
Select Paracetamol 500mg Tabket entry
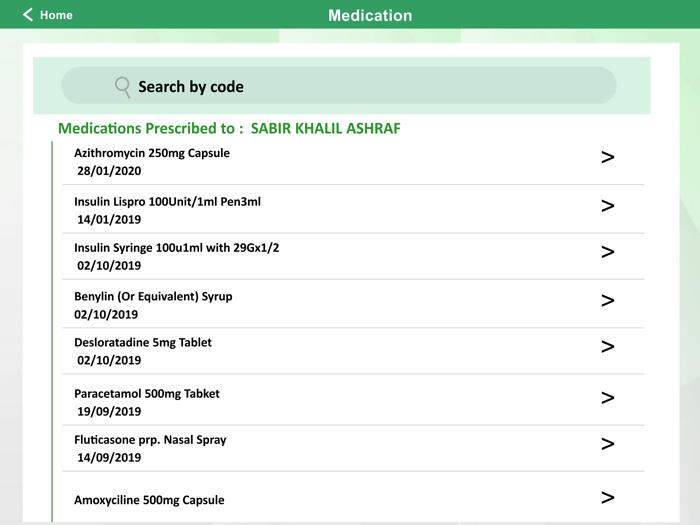[x=353, y=400]
